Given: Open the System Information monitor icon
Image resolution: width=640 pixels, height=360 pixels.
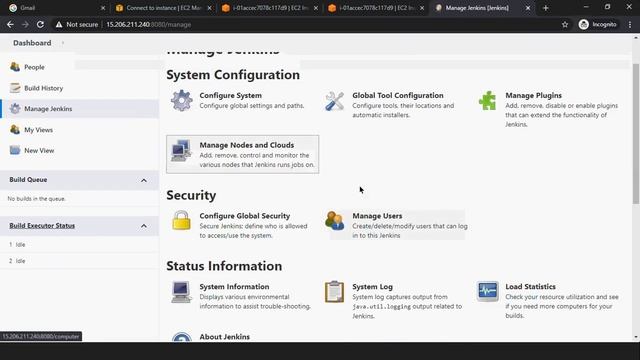Looking at the screenshot, I should [181, 291].
